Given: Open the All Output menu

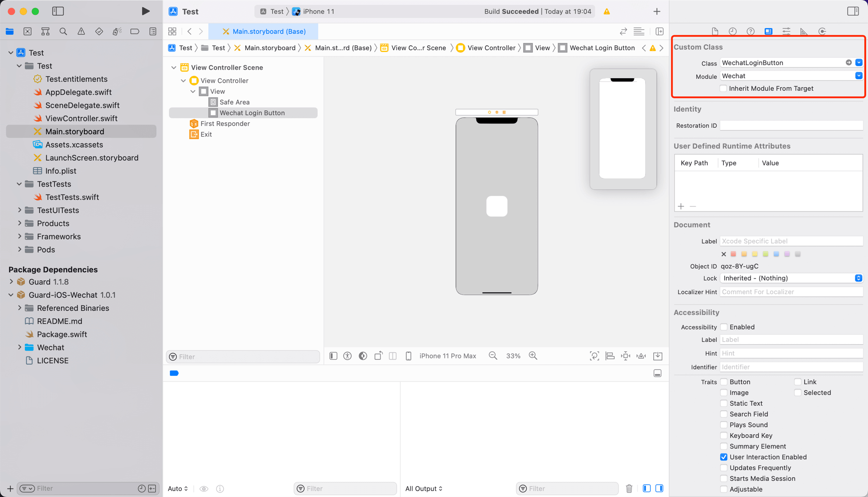Looking at the screenshot, I should pyautogui.click(x=424, y=488).
